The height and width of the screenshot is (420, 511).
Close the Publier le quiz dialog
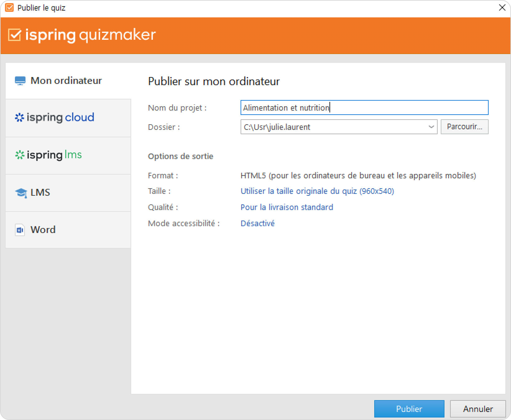coord(502,8)
